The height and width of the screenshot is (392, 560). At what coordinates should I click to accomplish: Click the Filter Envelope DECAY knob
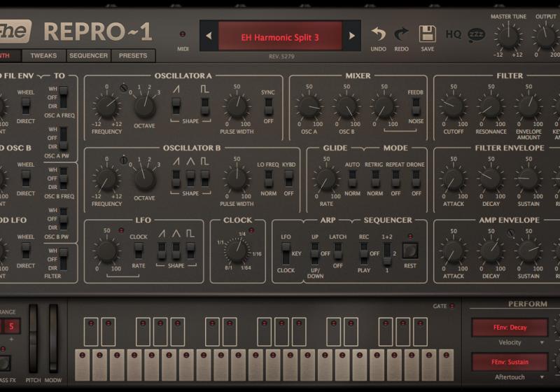tap(491, 179)
